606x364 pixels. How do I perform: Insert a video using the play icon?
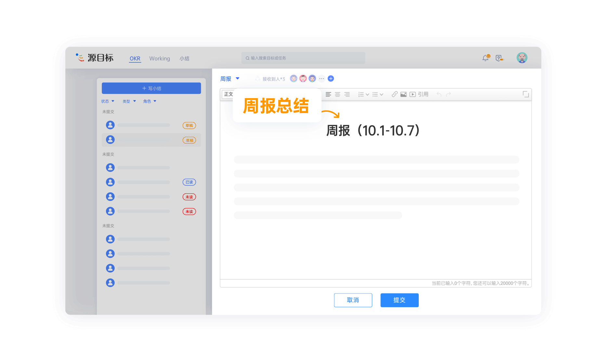tap(413, 94)
